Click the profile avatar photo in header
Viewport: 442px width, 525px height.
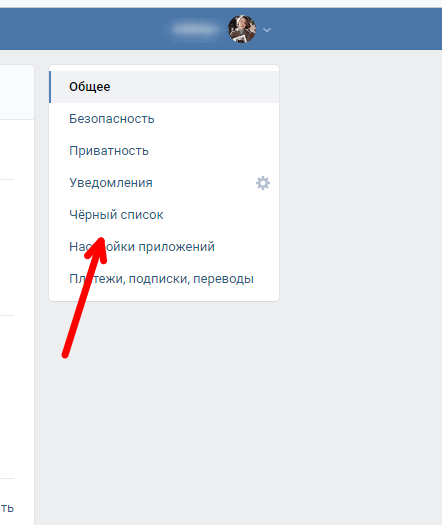click(x=242, y=29)
